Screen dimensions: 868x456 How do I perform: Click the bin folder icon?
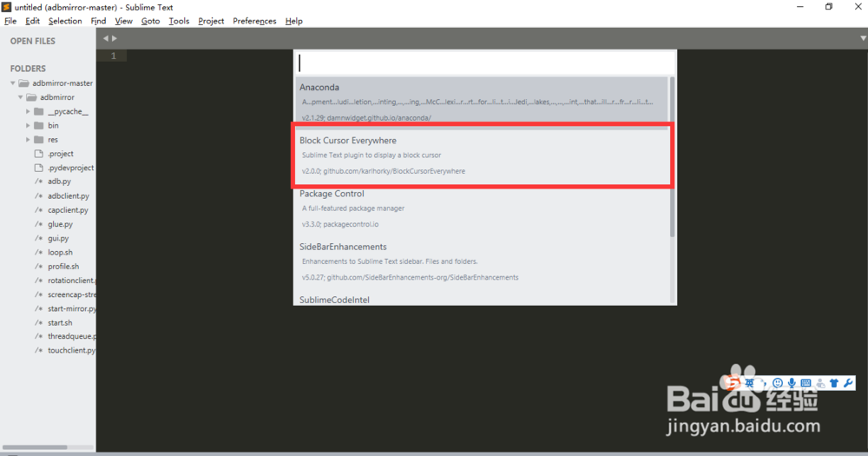click(x=39, y=125)
